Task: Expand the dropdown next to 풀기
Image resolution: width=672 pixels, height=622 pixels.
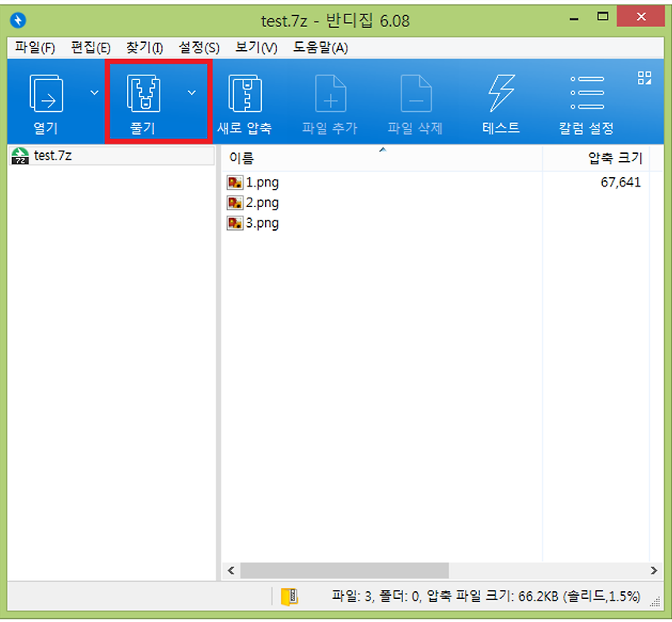Action: [191, 92]
